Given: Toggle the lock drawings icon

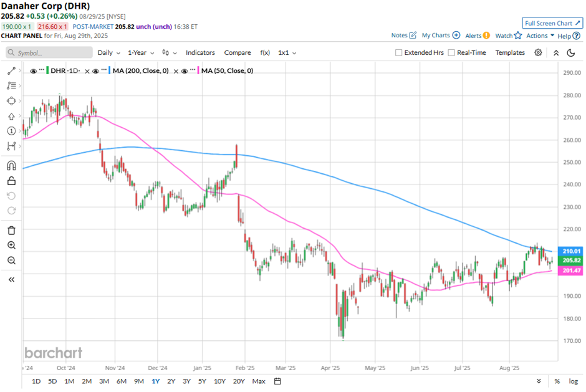Looking at the screenshot, I should (x=11, y=181).
